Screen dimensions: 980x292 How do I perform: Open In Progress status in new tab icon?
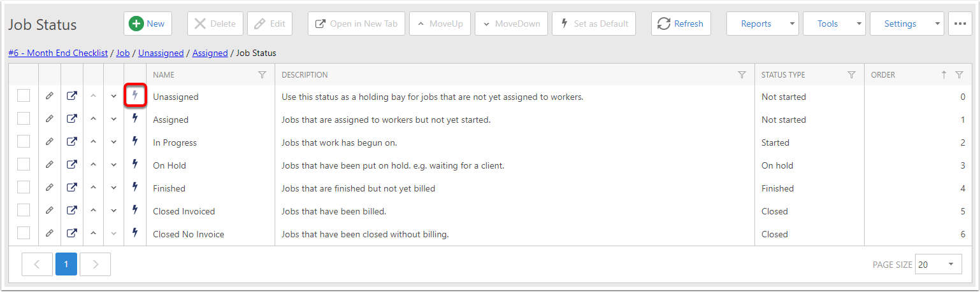tap(72, 142)
